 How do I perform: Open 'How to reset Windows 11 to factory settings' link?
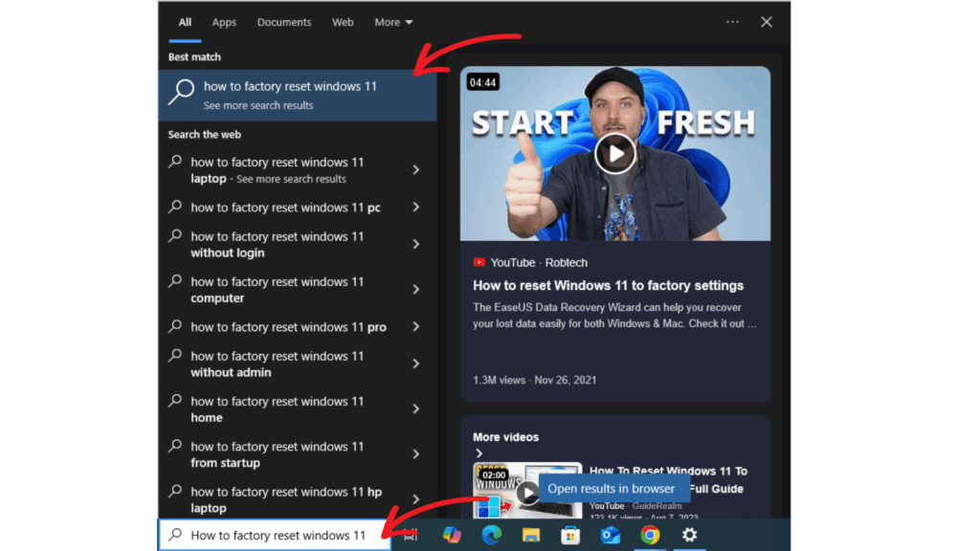tap(608, 285)
